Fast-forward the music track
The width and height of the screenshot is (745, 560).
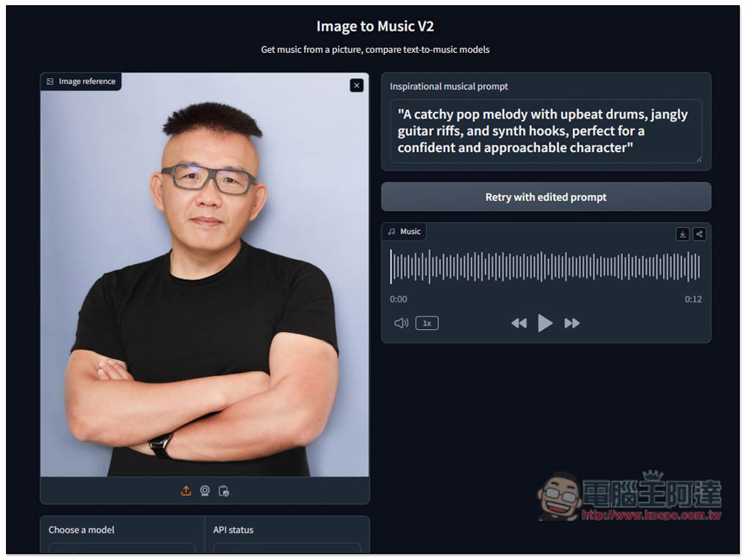coord(572,323)
